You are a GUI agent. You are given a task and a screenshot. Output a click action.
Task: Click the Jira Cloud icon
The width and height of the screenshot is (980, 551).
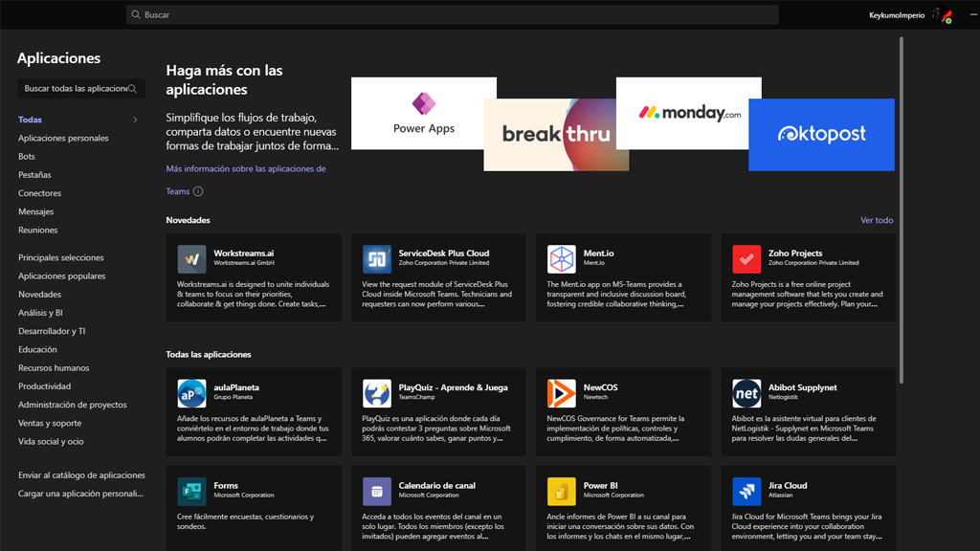click(x=746, y=492)
